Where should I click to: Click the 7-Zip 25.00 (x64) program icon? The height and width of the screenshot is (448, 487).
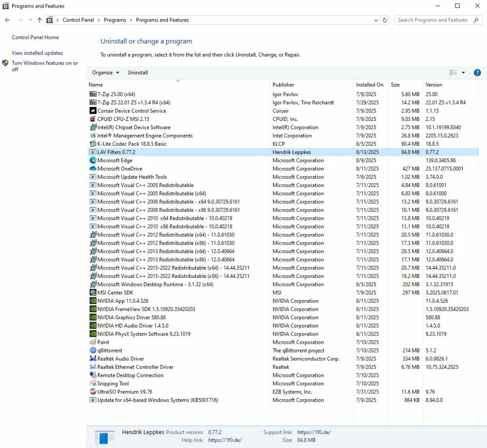(92, 94)
